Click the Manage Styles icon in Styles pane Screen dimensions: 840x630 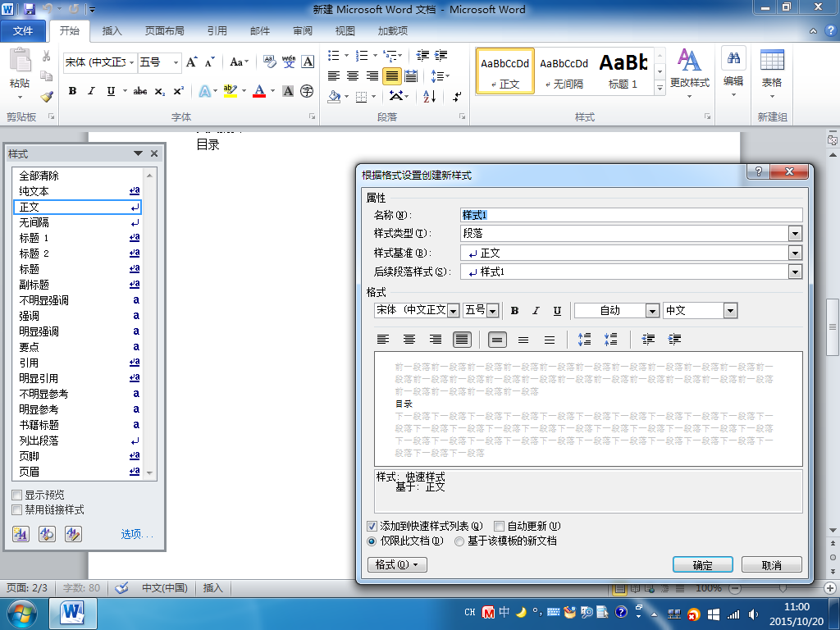tap(73, 533)
